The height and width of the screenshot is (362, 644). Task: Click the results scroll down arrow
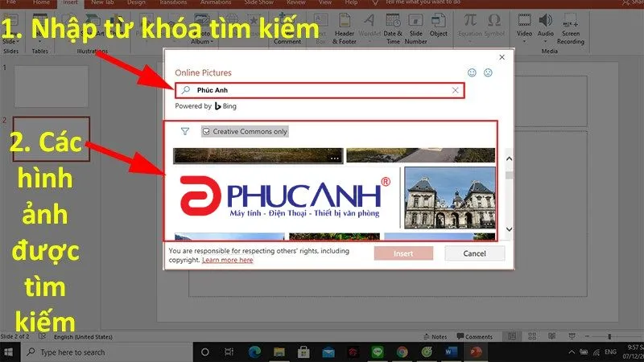coord(510,229)
